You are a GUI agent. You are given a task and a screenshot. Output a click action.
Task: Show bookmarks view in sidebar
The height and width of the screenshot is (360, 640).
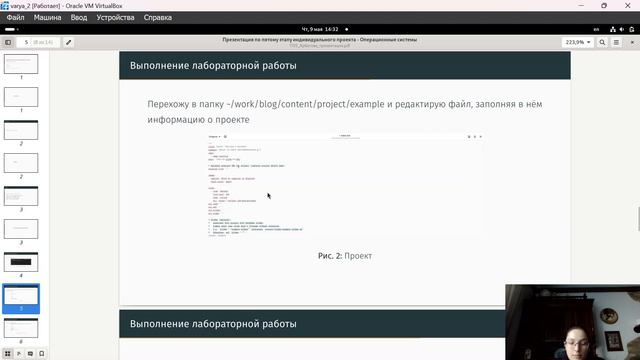(x=42, y=353)
